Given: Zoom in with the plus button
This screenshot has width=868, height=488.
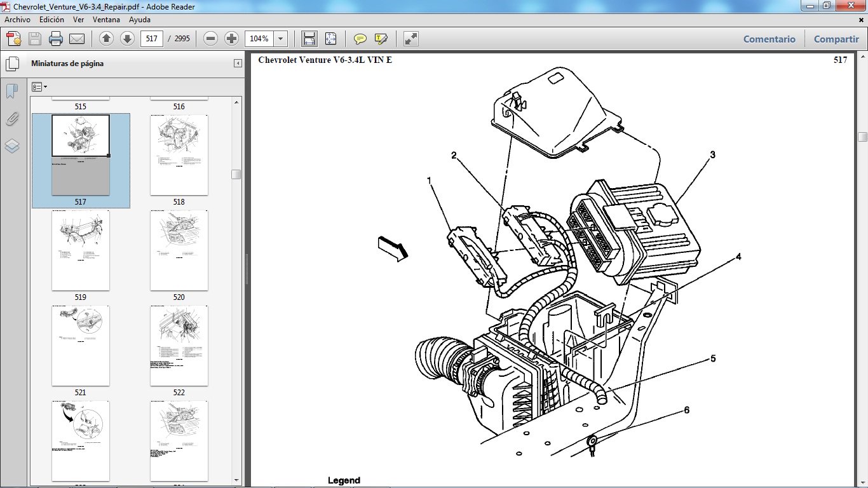Looking at the screenshot, I should pos(232,39).
